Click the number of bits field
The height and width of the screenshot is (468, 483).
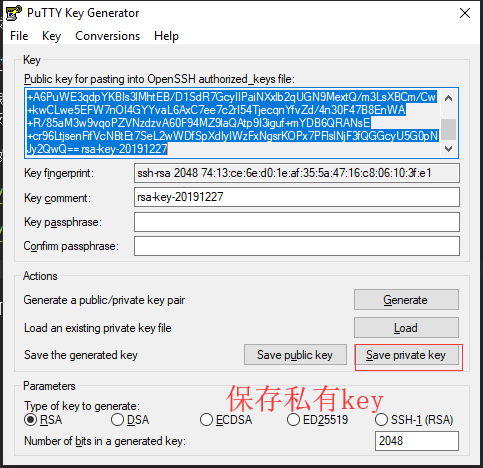[x=417, y=441]
